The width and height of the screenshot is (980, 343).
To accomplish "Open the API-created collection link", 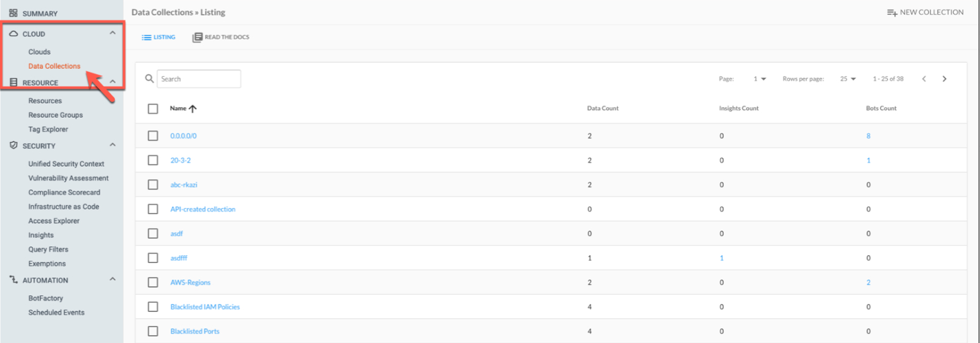I will (203, 210).
